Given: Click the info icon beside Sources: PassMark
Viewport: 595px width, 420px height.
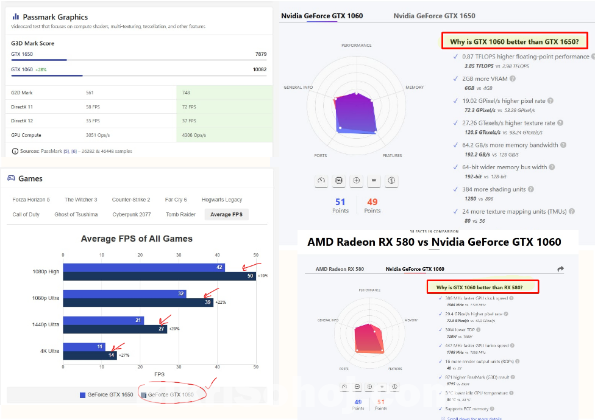Looking at the screenshot, I should pos(15,151).
